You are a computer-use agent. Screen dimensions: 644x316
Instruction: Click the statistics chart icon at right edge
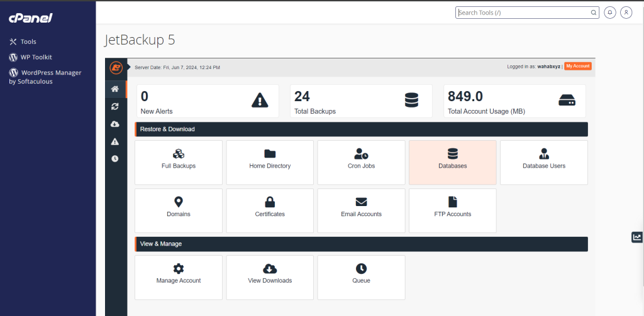(x=637, y=237)
